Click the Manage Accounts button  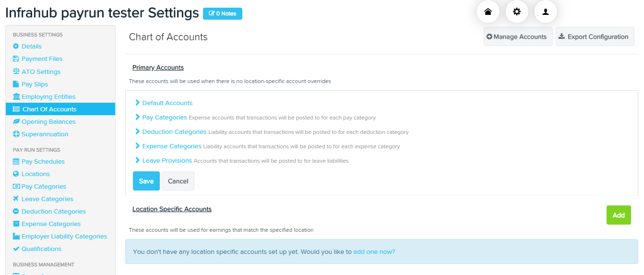pos(518,36)
